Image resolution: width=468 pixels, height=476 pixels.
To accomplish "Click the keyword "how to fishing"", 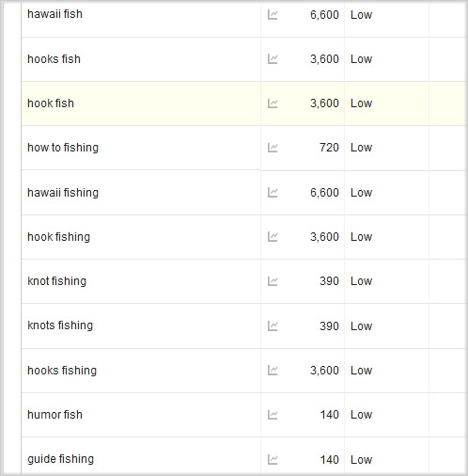I will [63, 148].
